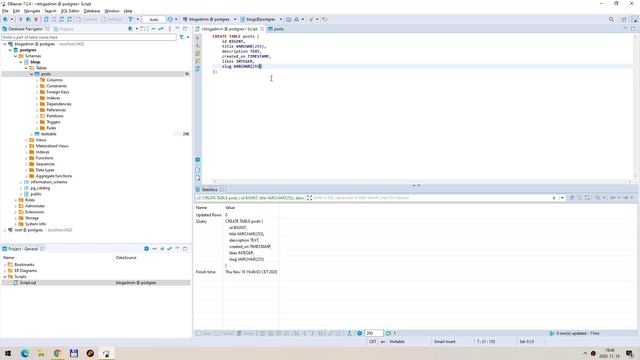The height and width of the screenshot is (360, 640).
Task: Select the Bookmarks project folder
Action: (x=24, y=264)
